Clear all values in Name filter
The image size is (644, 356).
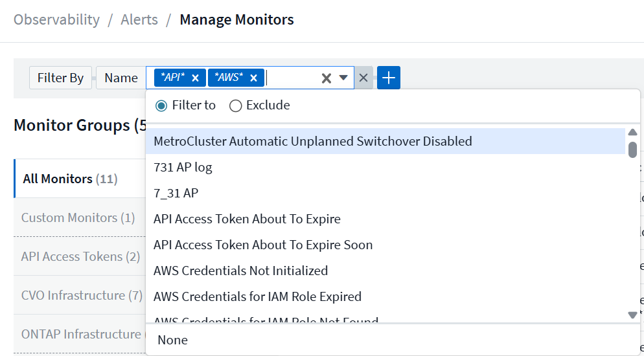[327, 78]
